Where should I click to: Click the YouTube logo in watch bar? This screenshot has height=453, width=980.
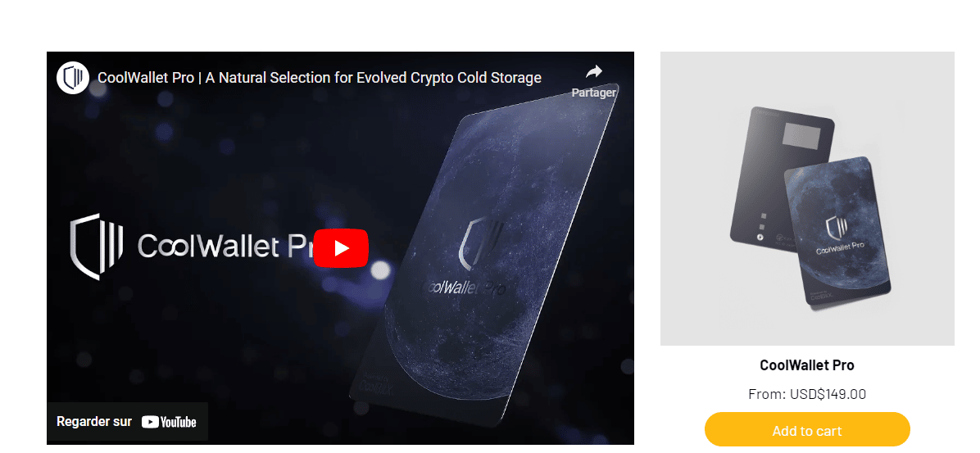169,422
